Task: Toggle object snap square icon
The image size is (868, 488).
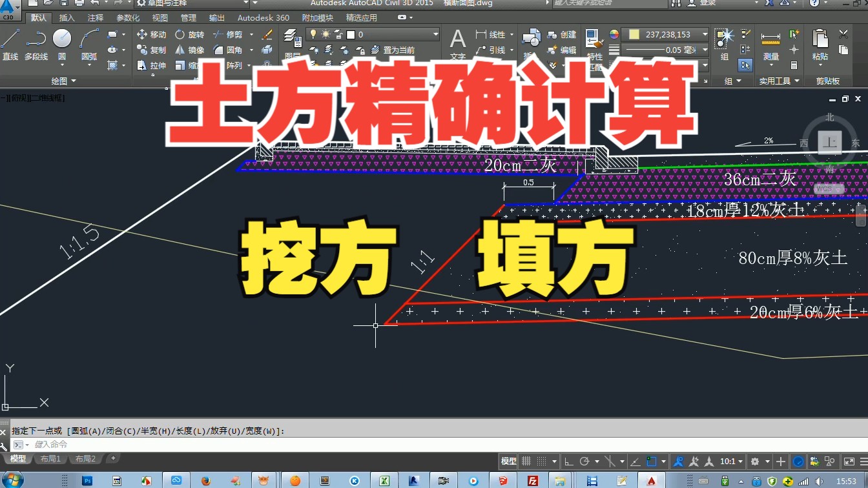Action: pyautogui.click(x=652, y=462)
